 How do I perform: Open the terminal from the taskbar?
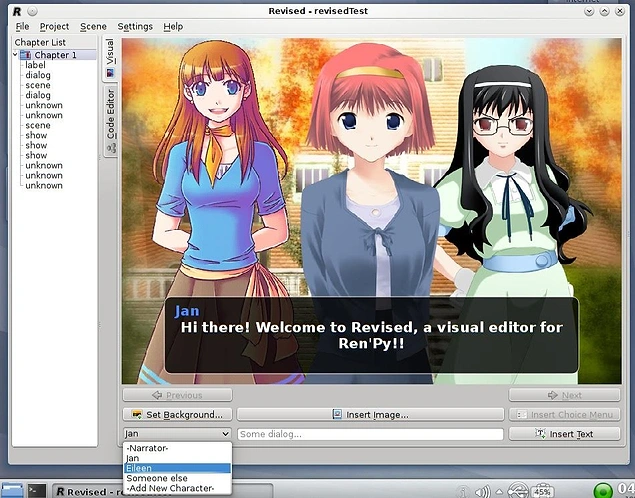pos(36,491)
